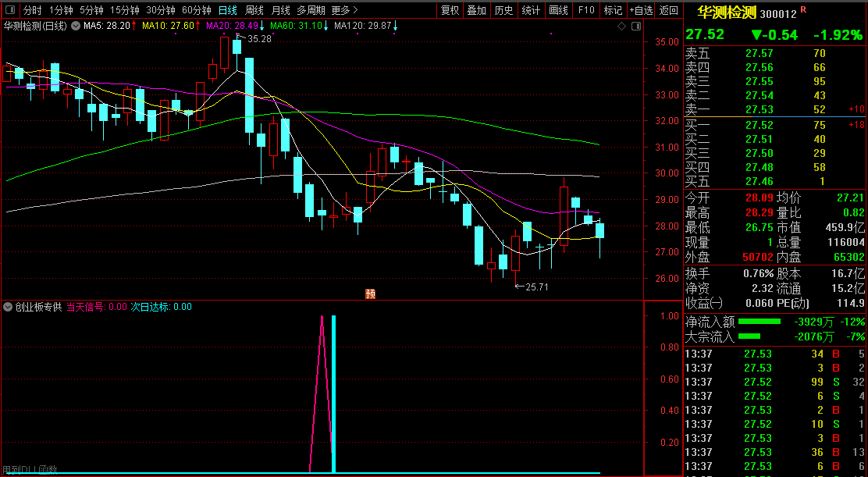Click the 复权 button
Image resolution: width=868 pixels, height=477 pixels.
pyautogui.click(x=450, y=10)
